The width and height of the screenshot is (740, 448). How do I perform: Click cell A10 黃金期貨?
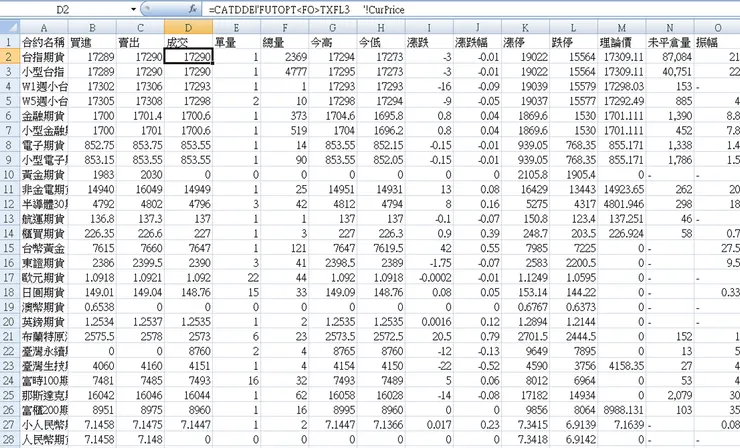click(44, 175)
